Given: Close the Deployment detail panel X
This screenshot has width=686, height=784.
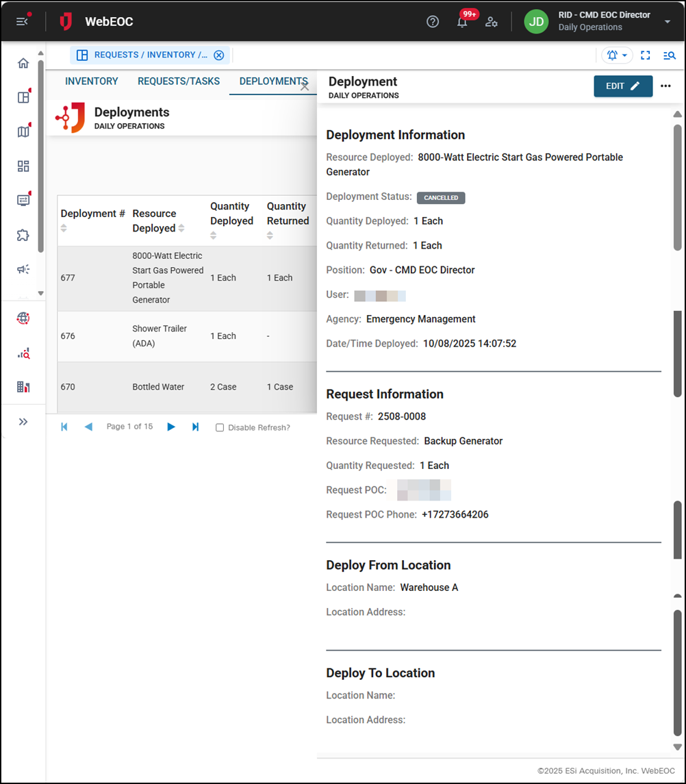Looking at the screenshot, I should (x=305, y=87).
